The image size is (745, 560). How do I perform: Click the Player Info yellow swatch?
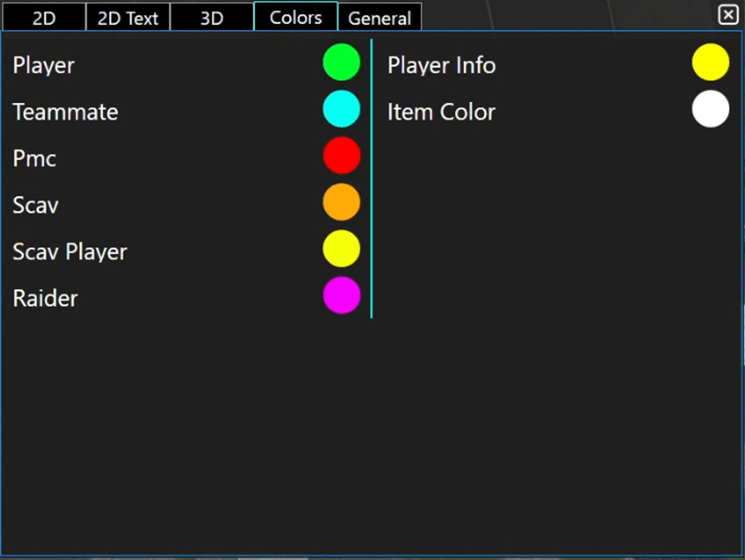[x=710, y=62]
